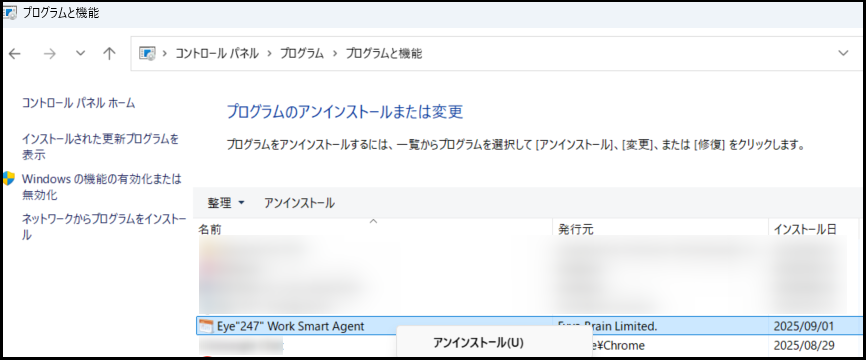Select プログラム in the breadcrumb path
The width and height of the screenshot is (866, 360).
coord(302,54)
